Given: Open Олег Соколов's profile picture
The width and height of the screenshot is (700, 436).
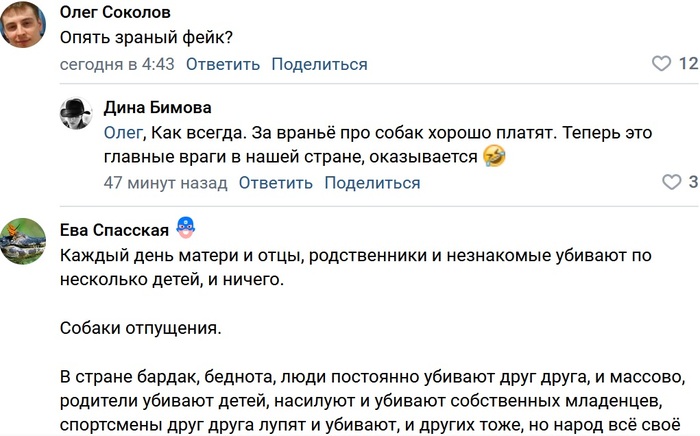Looking at the screenshot, I should click(23, 25).
